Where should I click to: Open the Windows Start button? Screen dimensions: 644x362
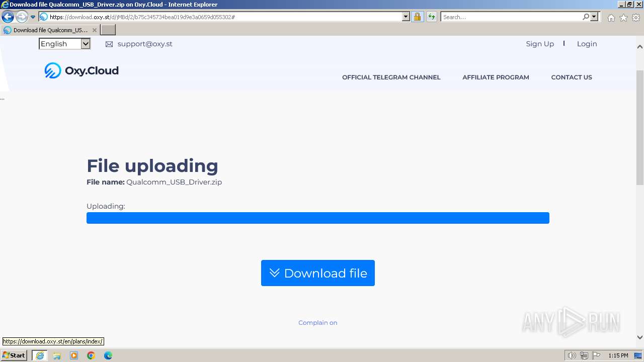tap(14, 355)
